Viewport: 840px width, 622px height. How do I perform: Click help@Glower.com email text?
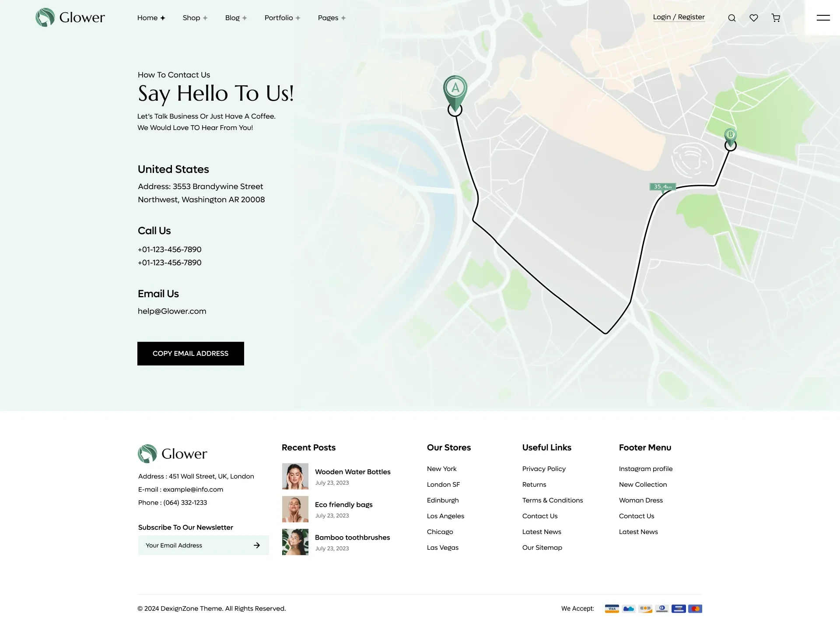point(172,311)
